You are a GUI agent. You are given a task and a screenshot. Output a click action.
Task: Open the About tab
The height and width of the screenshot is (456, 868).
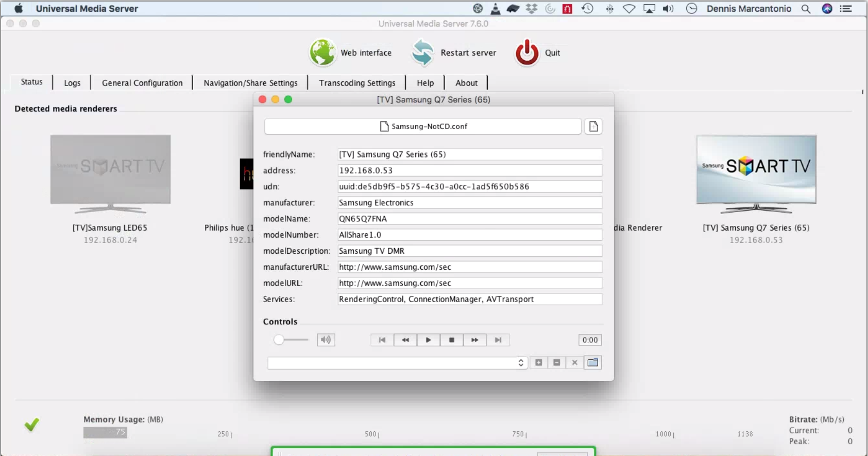(467, 83)
